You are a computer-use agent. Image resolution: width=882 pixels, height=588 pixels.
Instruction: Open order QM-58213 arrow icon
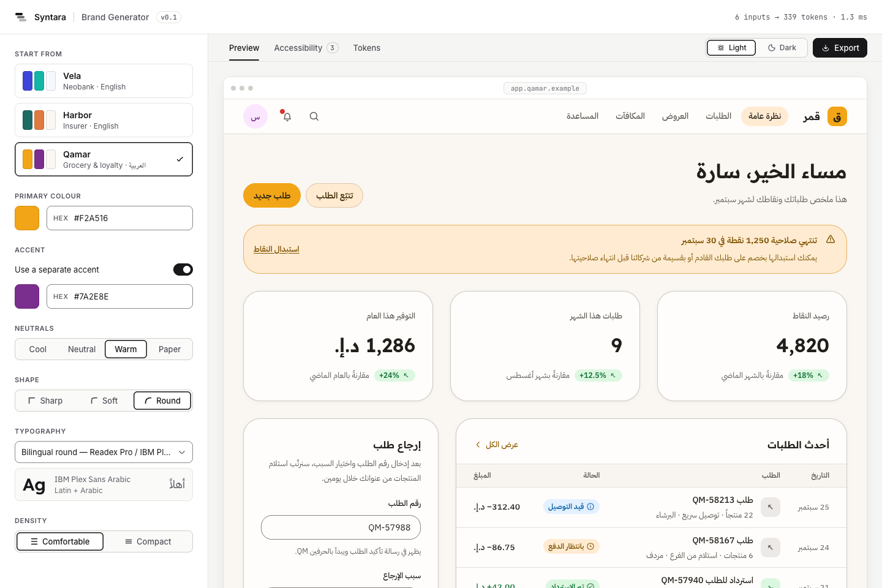point(771,507)
